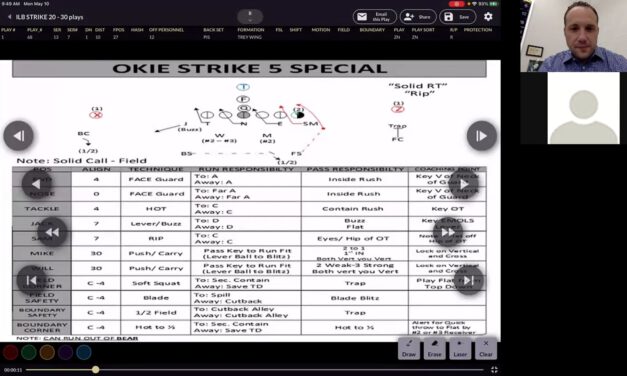Fast forward with double right arrows
This screenshot has width=627, height=376.
click(x=448, y=232)
